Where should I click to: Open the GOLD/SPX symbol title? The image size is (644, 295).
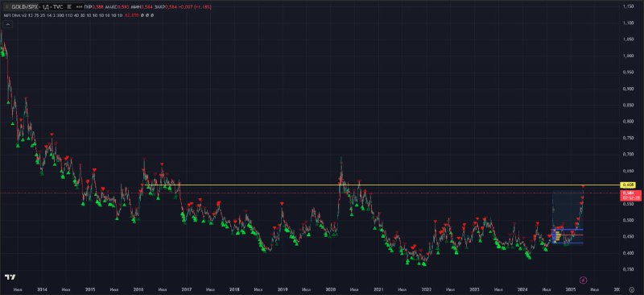coord(24,7)
